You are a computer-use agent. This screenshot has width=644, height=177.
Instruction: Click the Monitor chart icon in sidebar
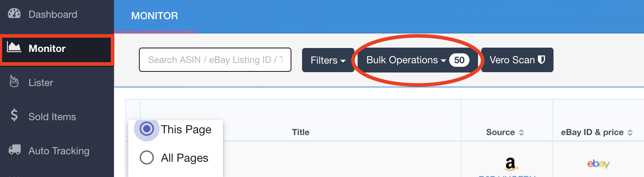coord(14,47)
